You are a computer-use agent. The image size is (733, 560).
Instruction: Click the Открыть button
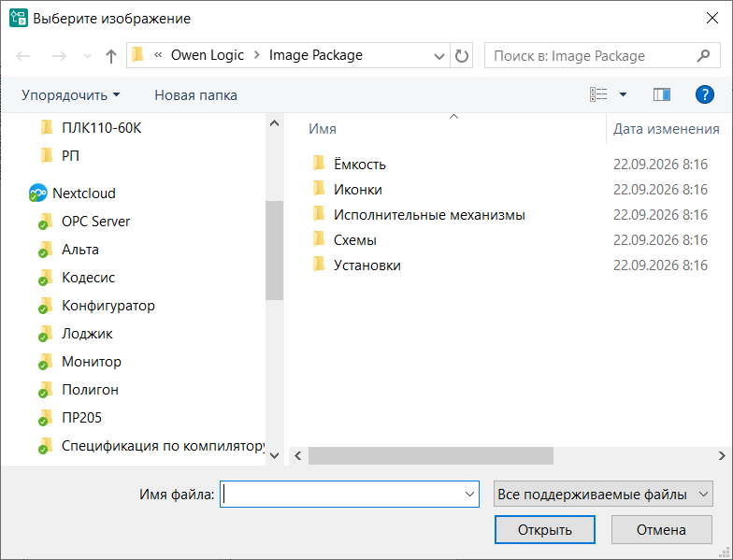pyautogui.click(x=544, y=529)
